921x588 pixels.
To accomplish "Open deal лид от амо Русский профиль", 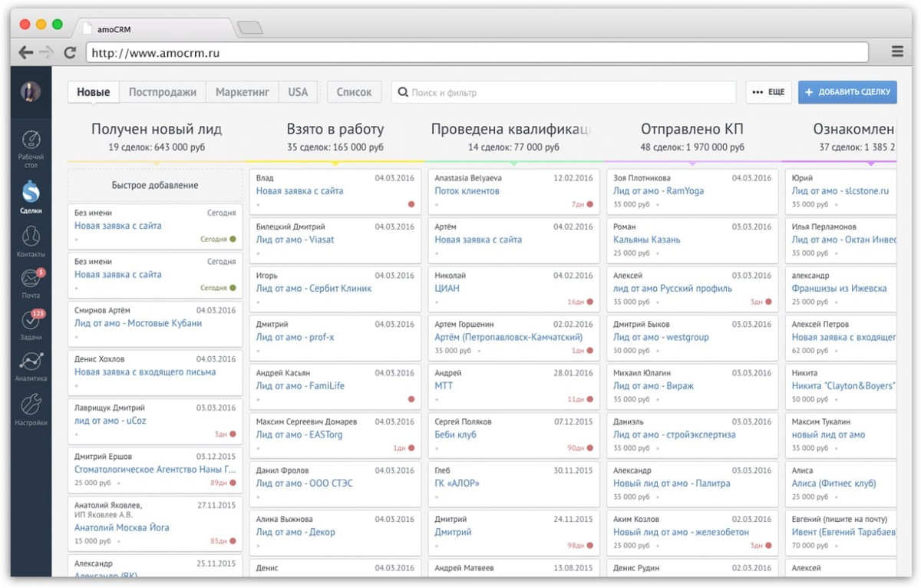I will coord(672,288).
